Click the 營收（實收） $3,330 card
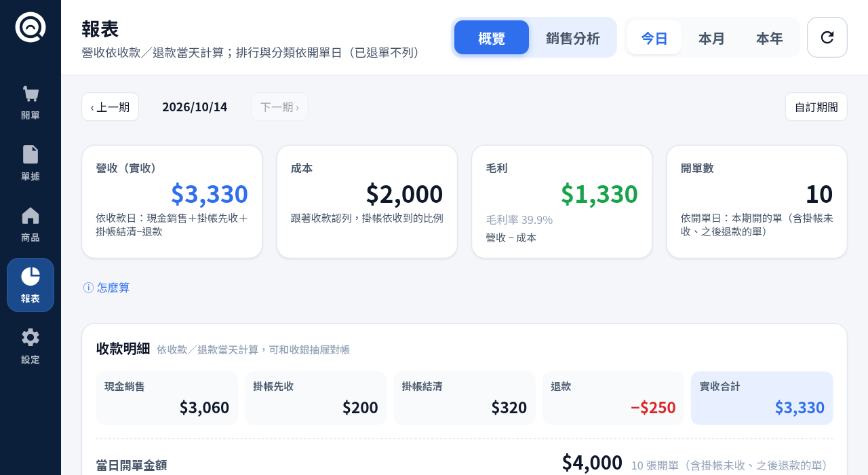The height and width of the screenshot is (475, 868). 172,202
